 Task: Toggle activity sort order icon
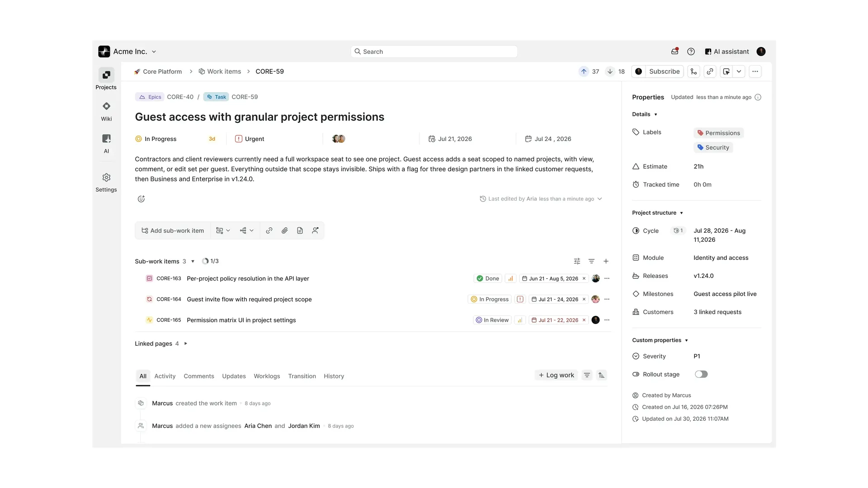(x=601, y=375)
